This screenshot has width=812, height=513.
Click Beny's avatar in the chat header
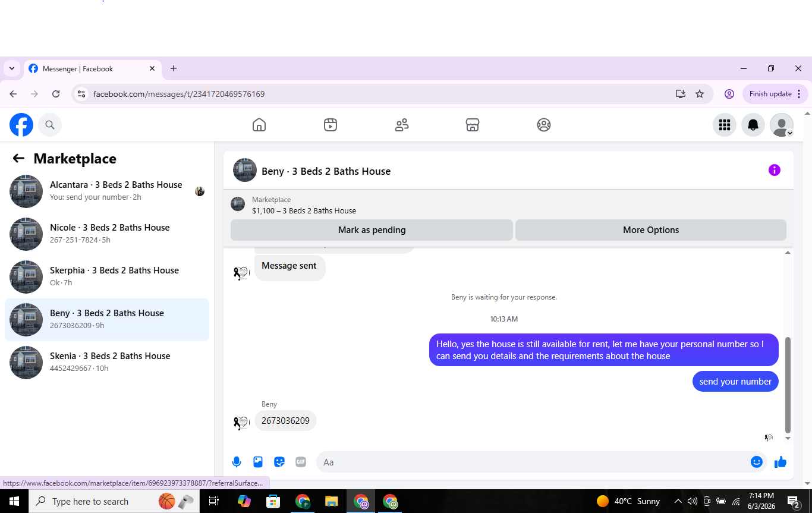(245, 170)
